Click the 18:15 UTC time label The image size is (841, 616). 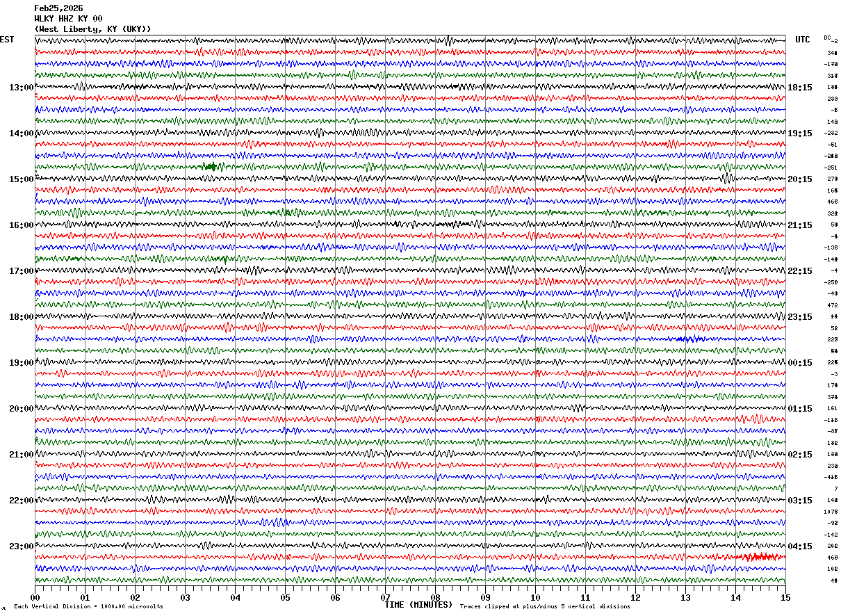(800, 88)
